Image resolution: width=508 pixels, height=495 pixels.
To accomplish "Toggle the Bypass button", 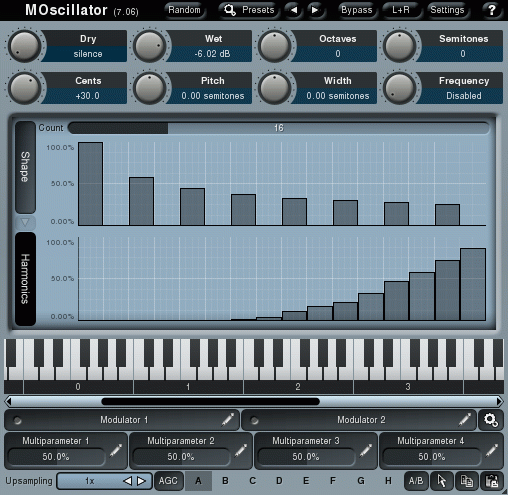I will (356, 10).
